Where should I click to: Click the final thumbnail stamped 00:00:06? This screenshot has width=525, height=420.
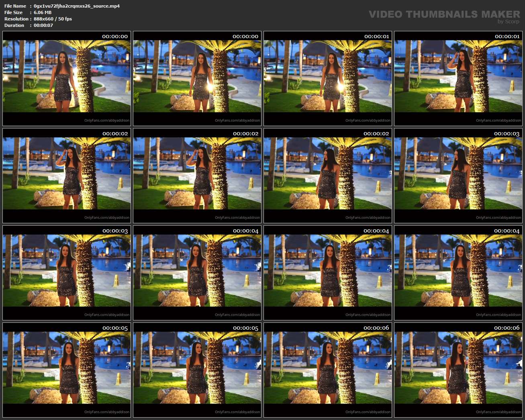(x=458, y=370)
